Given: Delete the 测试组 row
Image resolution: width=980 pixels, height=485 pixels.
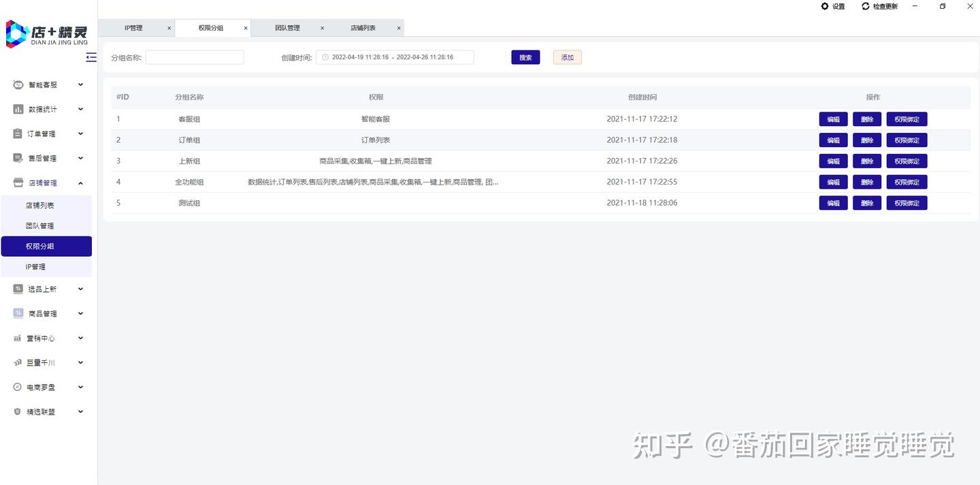Looking at the screenshot, I should click(867, 203).
